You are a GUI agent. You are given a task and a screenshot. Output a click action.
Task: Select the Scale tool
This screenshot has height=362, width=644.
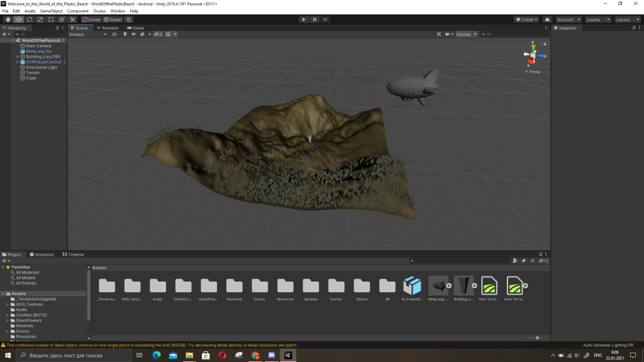[40, 19]
